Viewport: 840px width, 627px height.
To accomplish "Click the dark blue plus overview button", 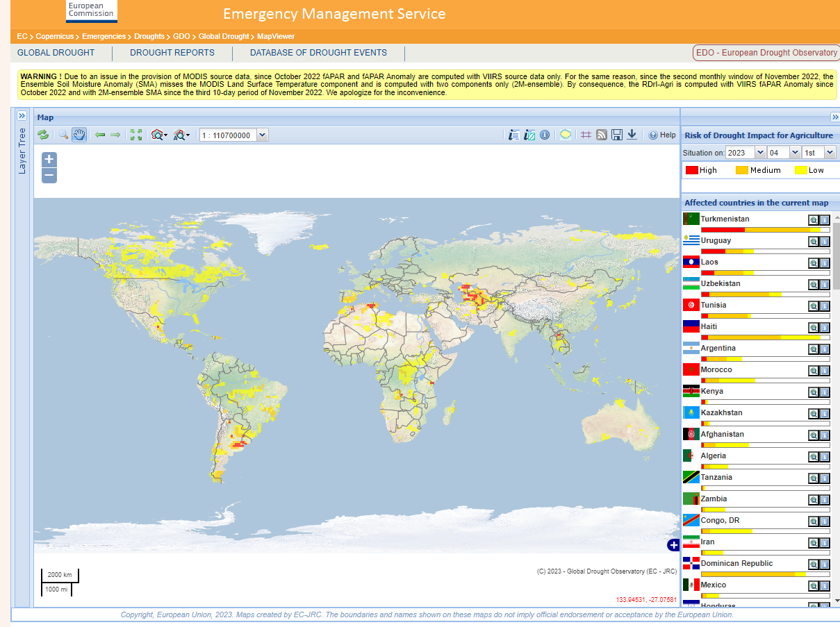I will pos(673,545).
